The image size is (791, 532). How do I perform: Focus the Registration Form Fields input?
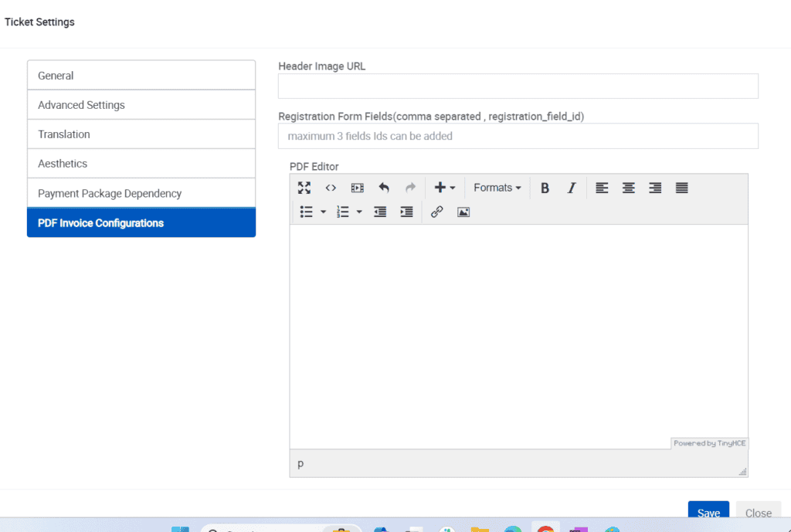point(518,136)
